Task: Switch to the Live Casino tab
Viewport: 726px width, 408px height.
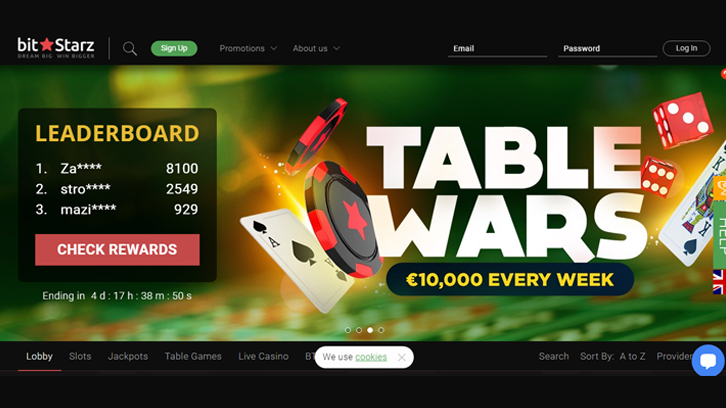Action: pyautogui.click(x=263, y=356)
